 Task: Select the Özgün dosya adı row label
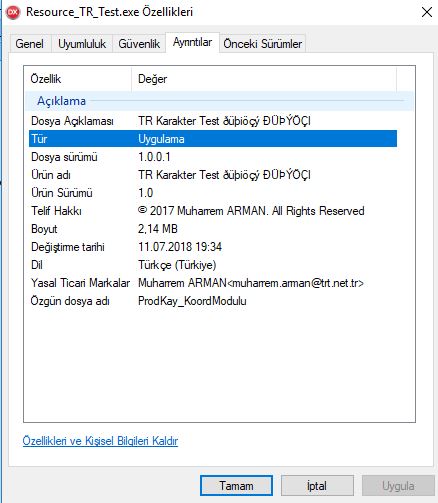(70, 301)
